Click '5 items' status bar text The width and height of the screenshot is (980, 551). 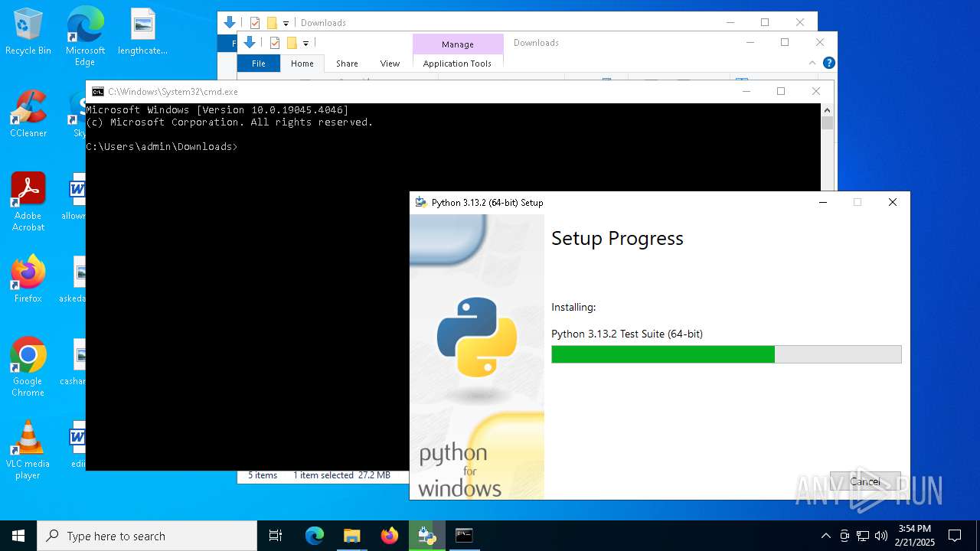(263, 475)
